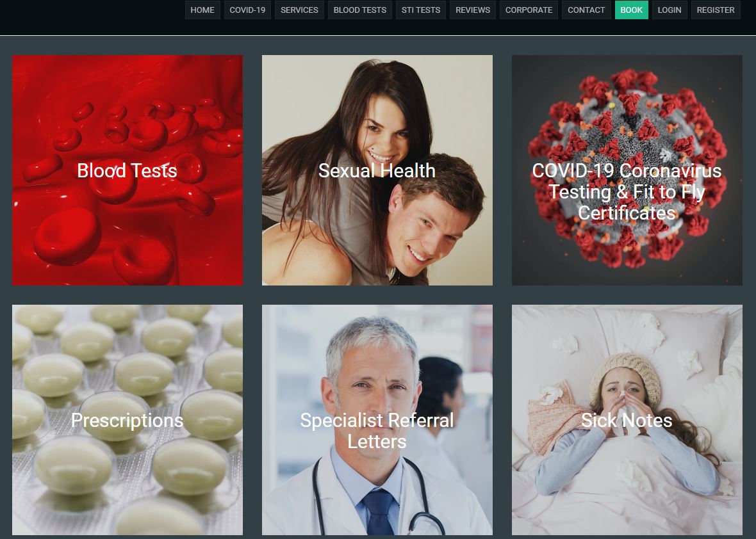
Task: Open the LOGIN page
Action: coord(670,10)
